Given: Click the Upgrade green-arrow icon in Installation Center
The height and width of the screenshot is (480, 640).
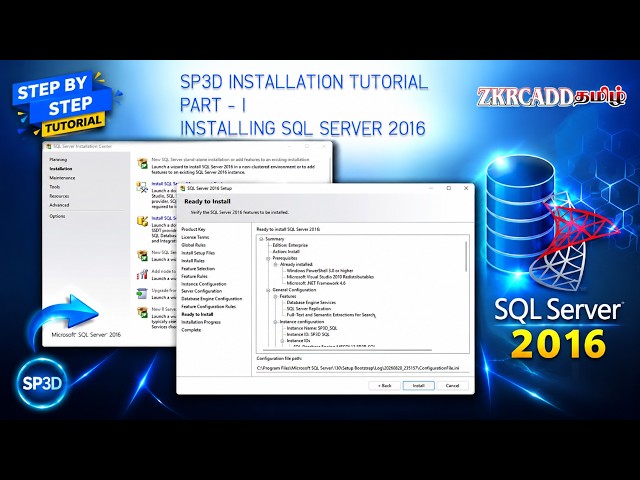Looking at the screenshot, I should pos(142,293).
